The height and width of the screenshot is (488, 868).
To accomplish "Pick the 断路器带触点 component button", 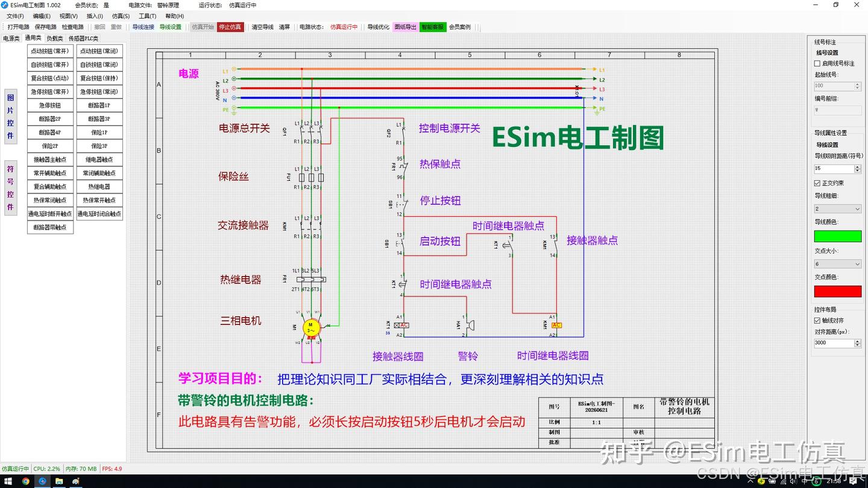I will pyautogui.click(x=50, y=227).
